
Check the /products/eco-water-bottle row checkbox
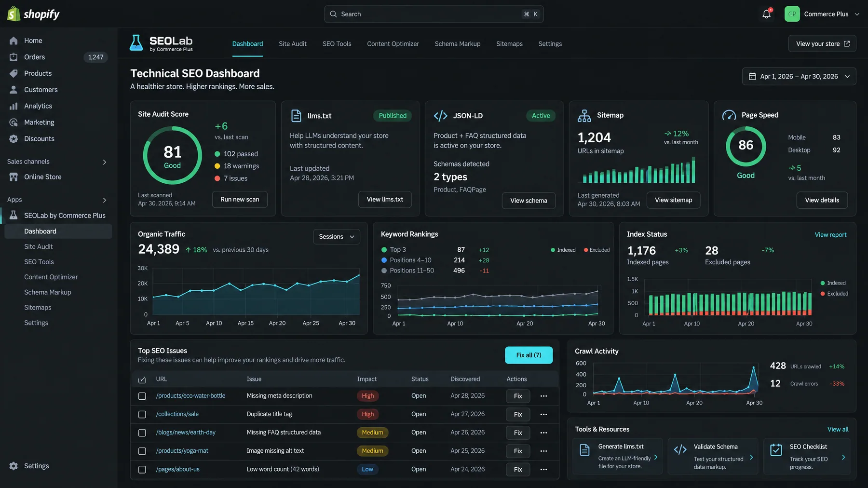(x=142, y=396)
